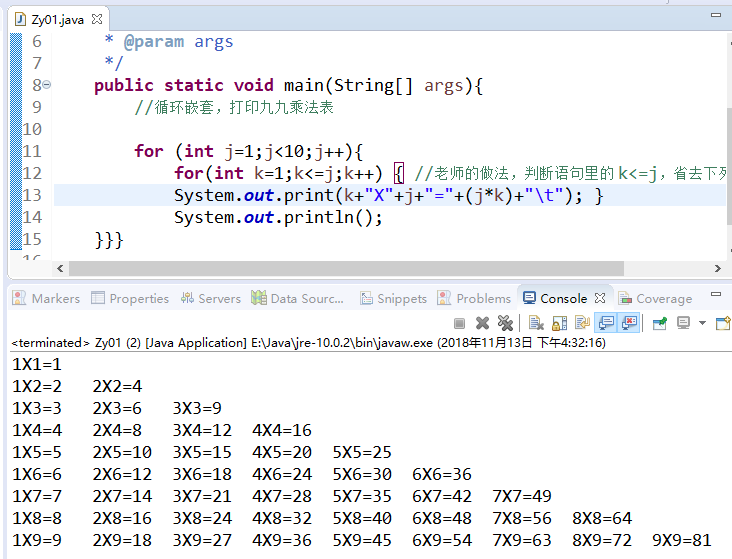Click the outer 'for (int j=1;j<10;j++){' line
The image size is (732, 559).
248,151
